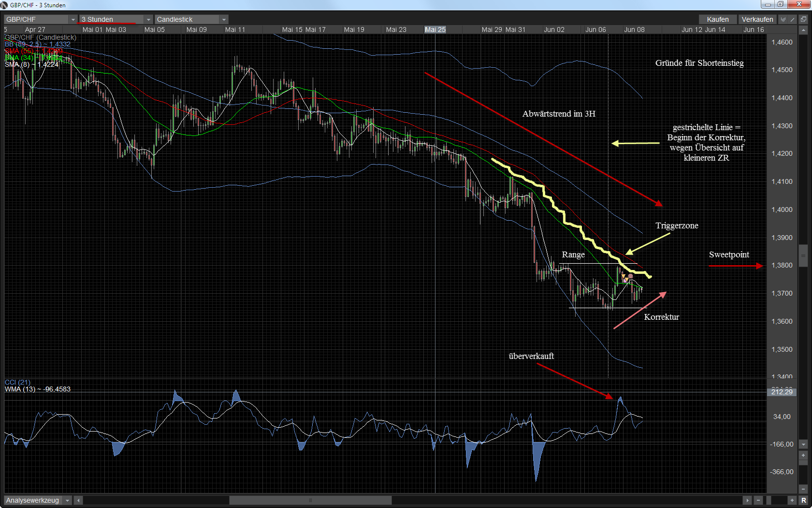Click the Kaufen (buy) button
Image resolution: width=812 pixels, height=508 pixels.
(717, 19)
